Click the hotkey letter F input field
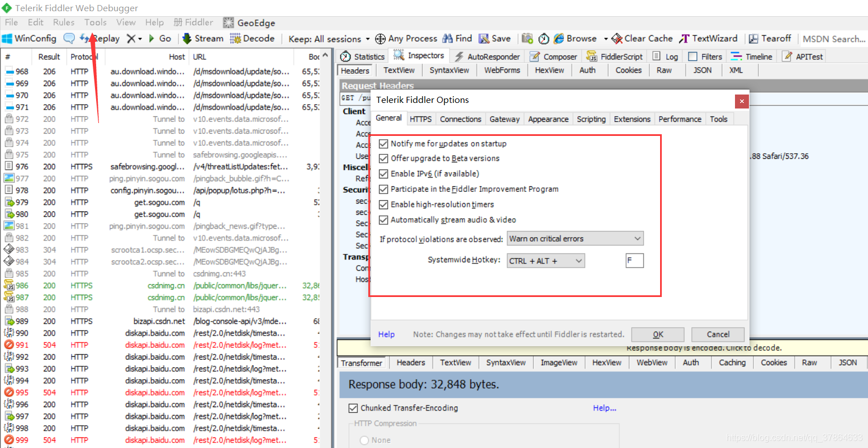 [x=634, y=261]
